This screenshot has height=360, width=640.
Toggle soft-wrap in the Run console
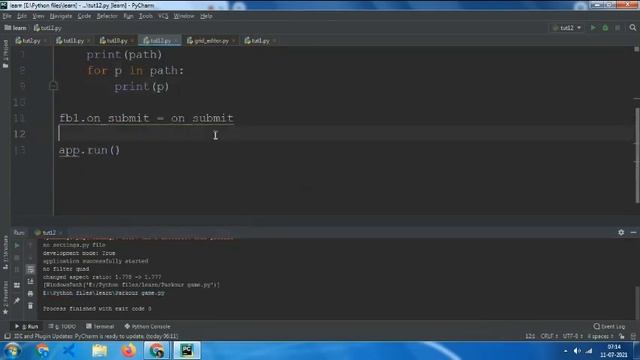click(30, 269)
